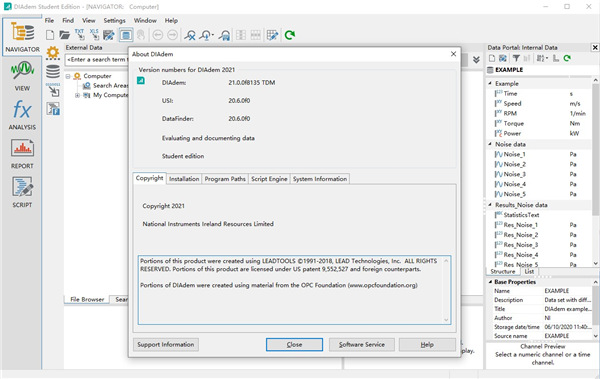Click the green refresh arrow in main toolbar
The width and height of the screenshot is (600, 379).
click(290, 35)
